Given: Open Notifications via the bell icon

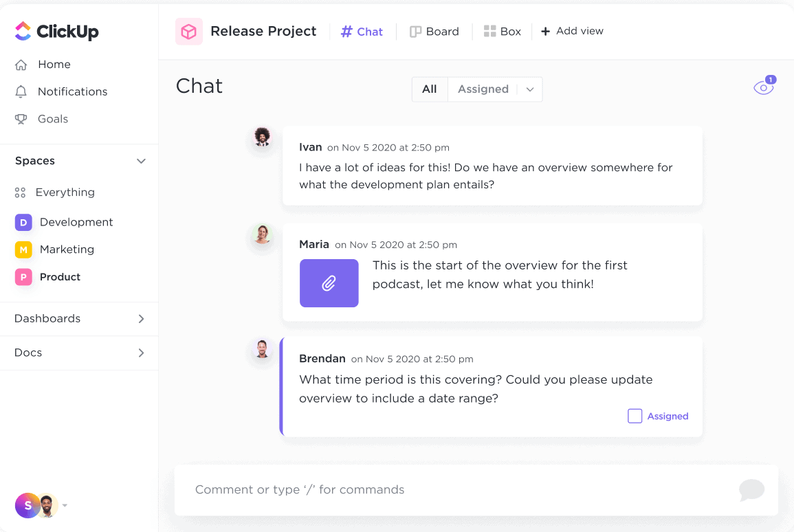Looking at the screenshot, I should (x=21, y=92).
